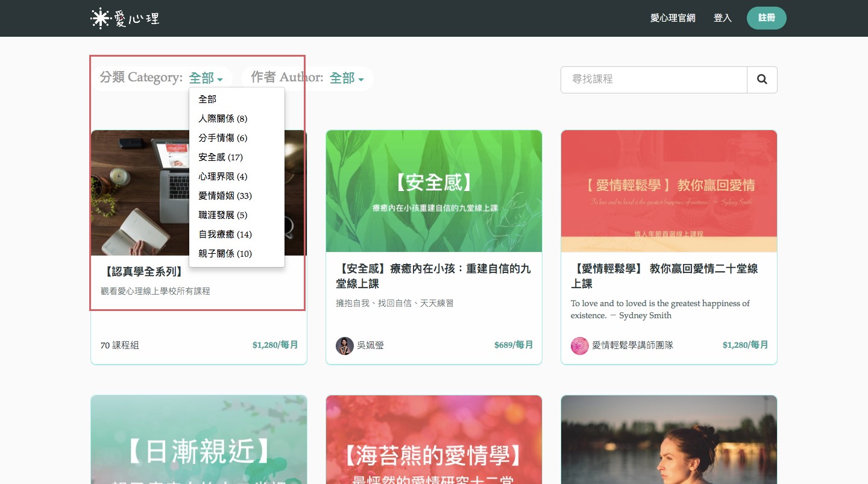The height and width of the screenshot is (484, 868).
Task: Select 心理界限 (4) category
Action: pyautogui.click(x=237, y=177)
